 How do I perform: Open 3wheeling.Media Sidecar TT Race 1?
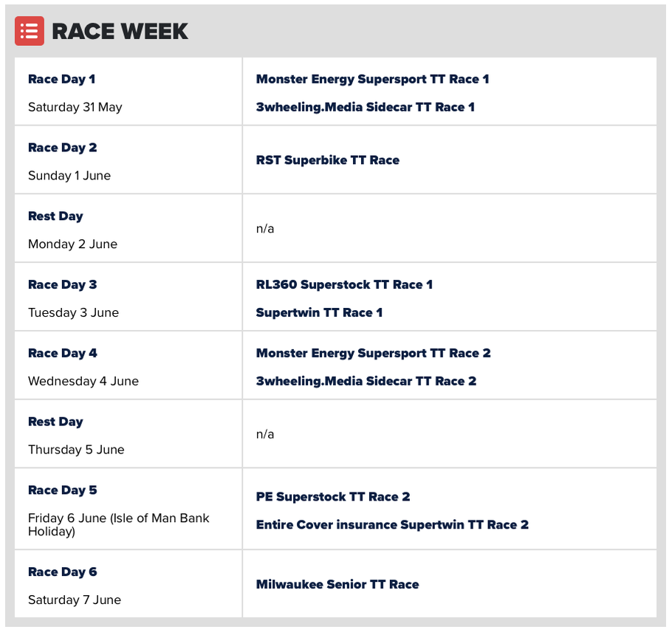[x=365, y=107]
